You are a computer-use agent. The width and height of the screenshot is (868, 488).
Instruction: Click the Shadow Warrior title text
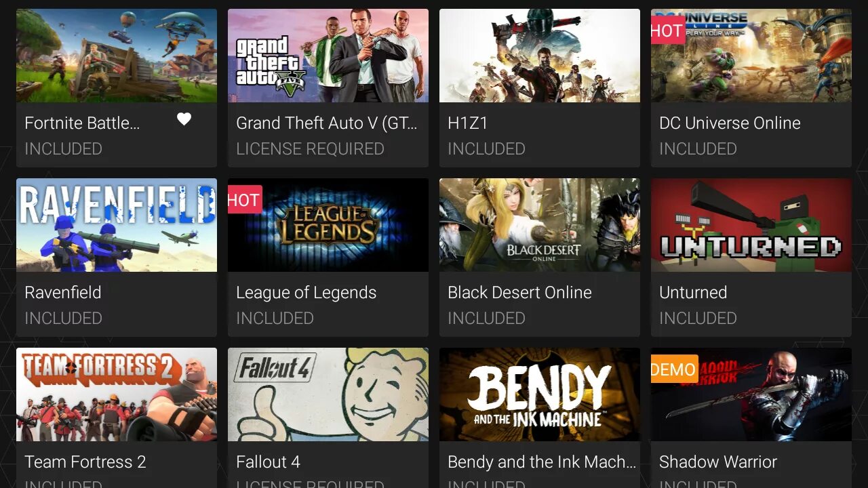click(x=718, y=462)
